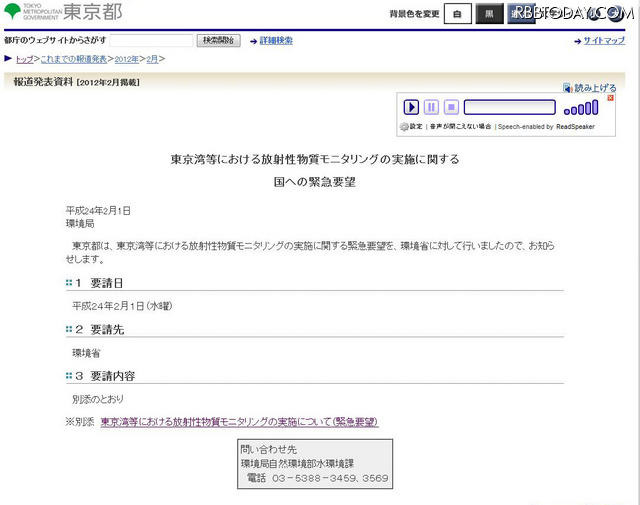Click the 読み上げる read-aloud speaker icon
640x505 pixels.
click(x=568, y=88)
